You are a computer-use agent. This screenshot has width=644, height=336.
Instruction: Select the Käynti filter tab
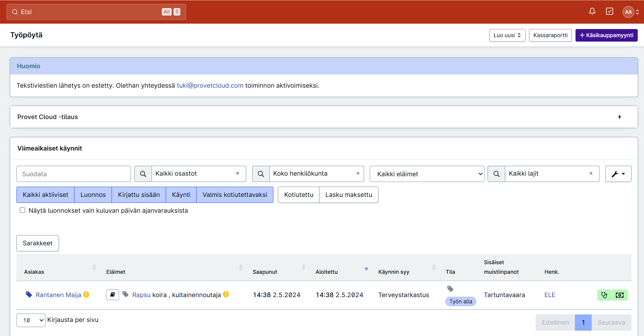[x=181, y=195]
